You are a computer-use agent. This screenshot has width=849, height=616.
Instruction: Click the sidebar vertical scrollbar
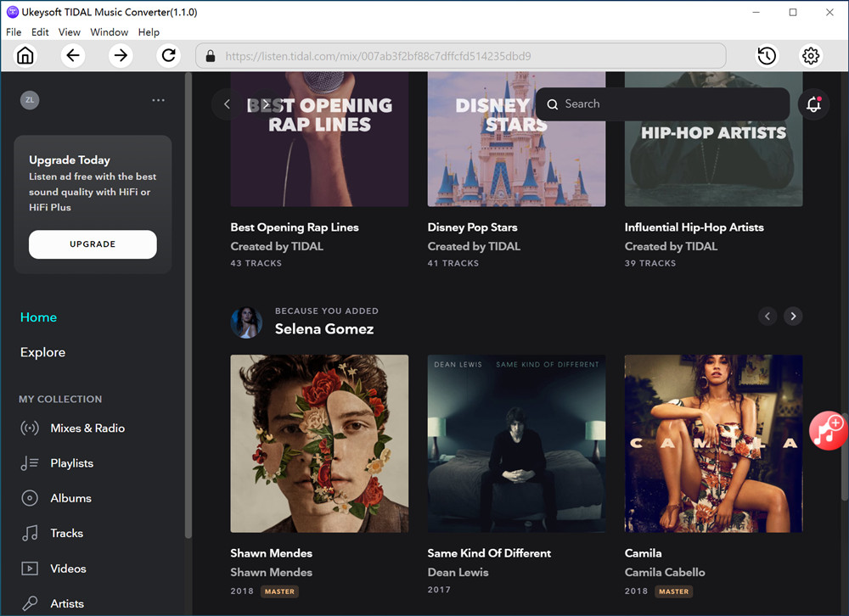[188, 305]
